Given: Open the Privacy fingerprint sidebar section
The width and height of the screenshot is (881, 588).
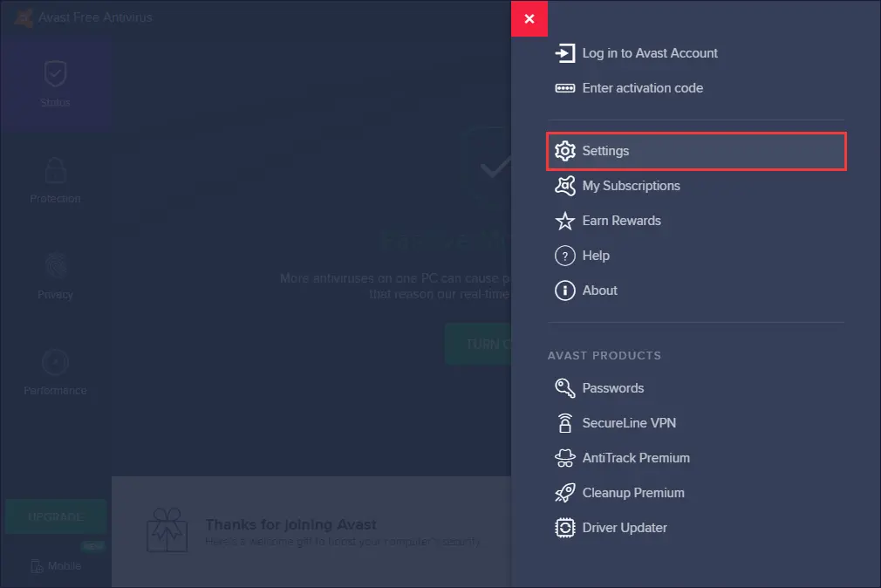Looking at the screenshot, I should pyautogui.click(x=55, y=277).
